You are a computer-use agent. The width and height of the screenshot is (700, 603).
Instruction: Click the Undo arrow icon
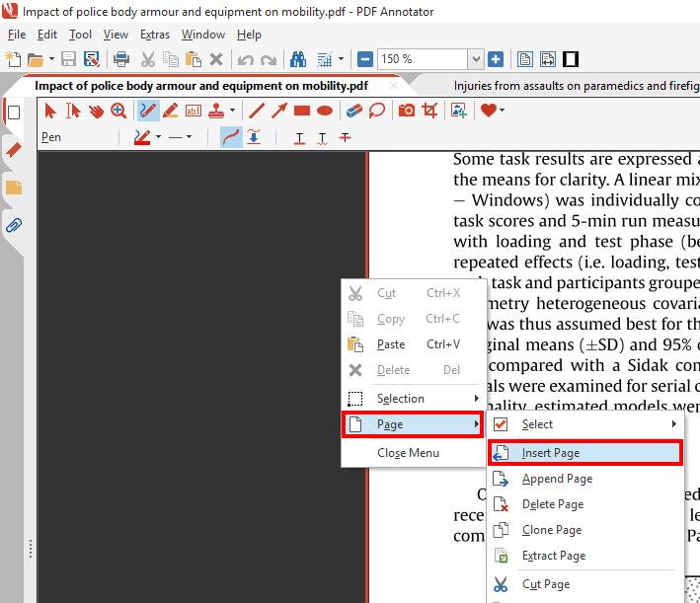point(245,60)
